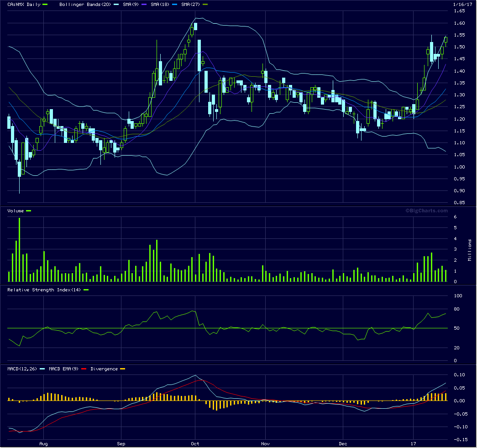This screenshot has height=448, width=477.
Task: Click the CA:NMX Daily legend label
Action: click(x=24, y=4)
